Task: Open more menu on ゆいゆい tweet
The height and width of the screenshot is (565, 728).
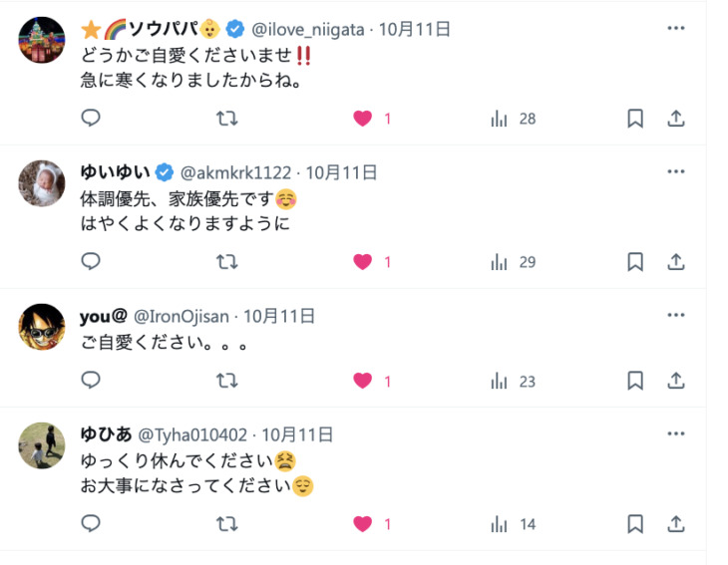Action: (x=676, y=171)
